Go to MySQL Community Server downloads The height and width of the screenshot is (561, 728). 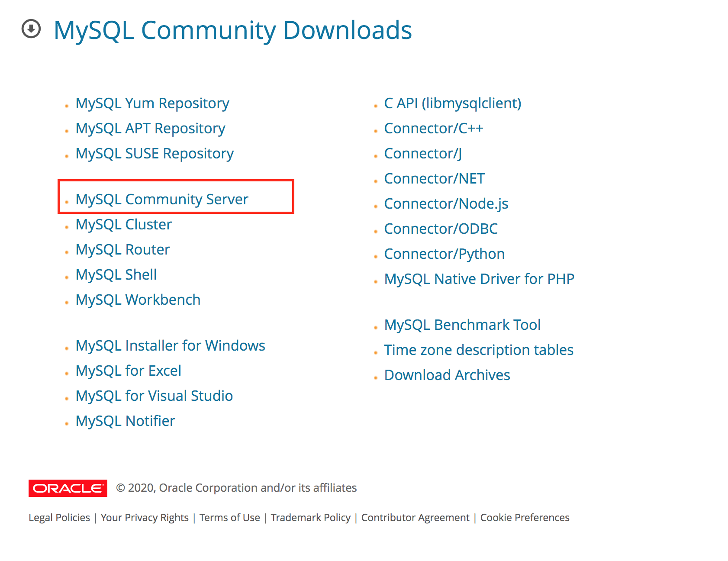(162, 200)
